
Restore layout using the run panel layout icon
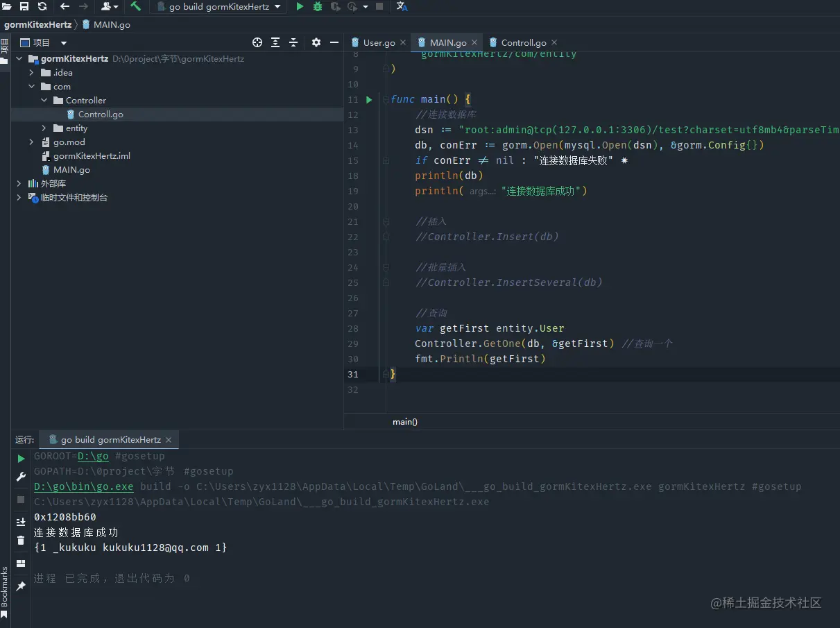click(x=21, y=563)
